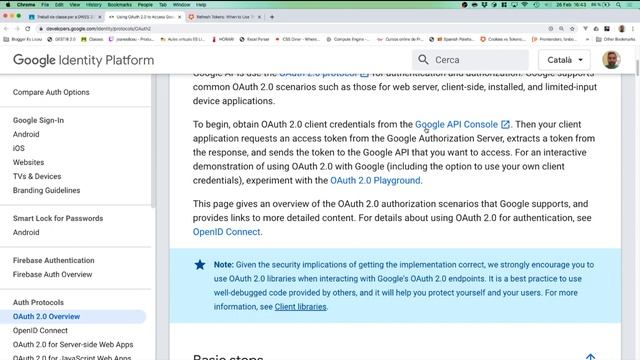Viewport: 640px width, 360px height.
Task: Open the View menu
Action: 74,5
